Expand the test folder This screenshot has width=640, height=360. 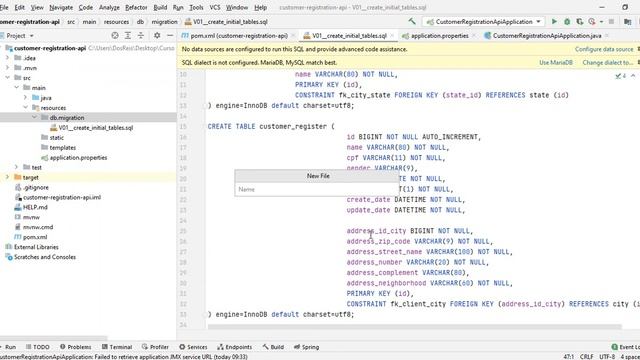tap(16, 167)
